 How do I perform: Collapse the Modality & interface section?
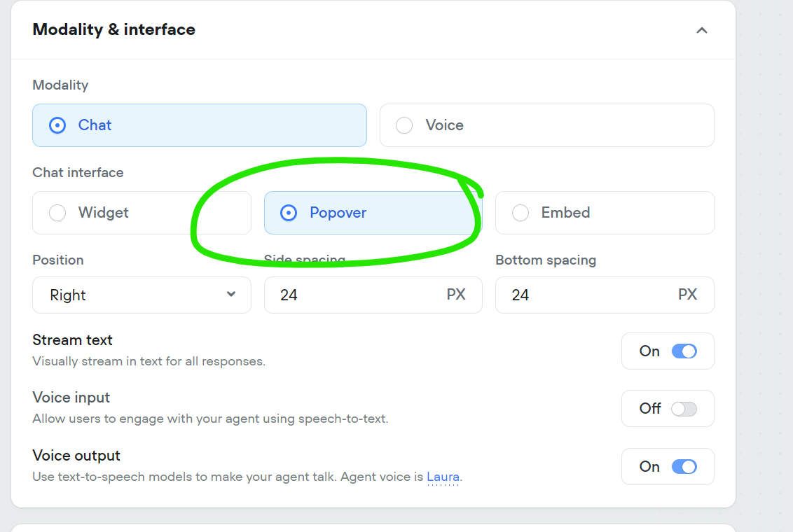[x=701, y=30]
